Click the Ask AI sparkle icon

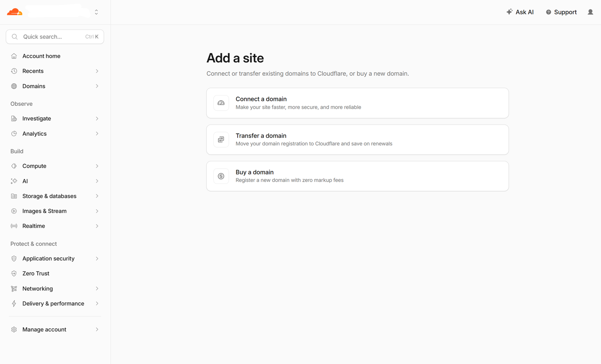pyautogui.click(x=509, y=12)
